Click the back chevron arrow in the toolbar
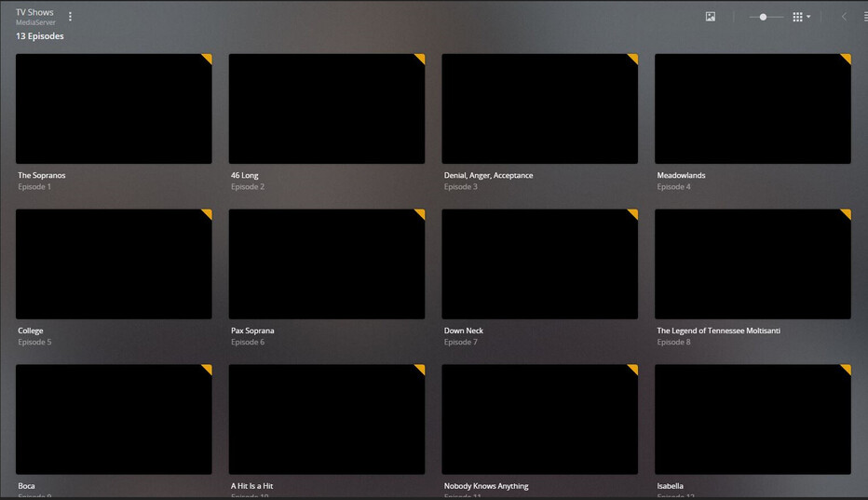Viewport: 868px width, 500px height. (x=844, y=17)
